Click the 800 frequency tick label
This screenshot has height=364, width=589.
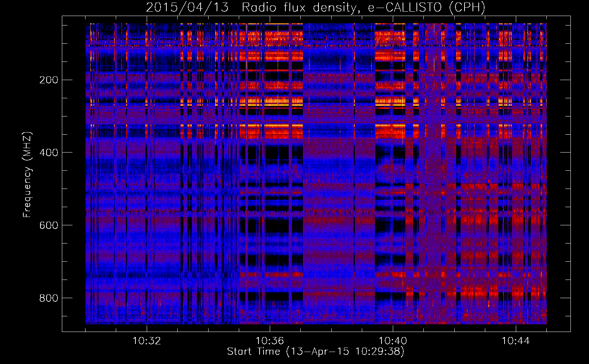point(49,298)
